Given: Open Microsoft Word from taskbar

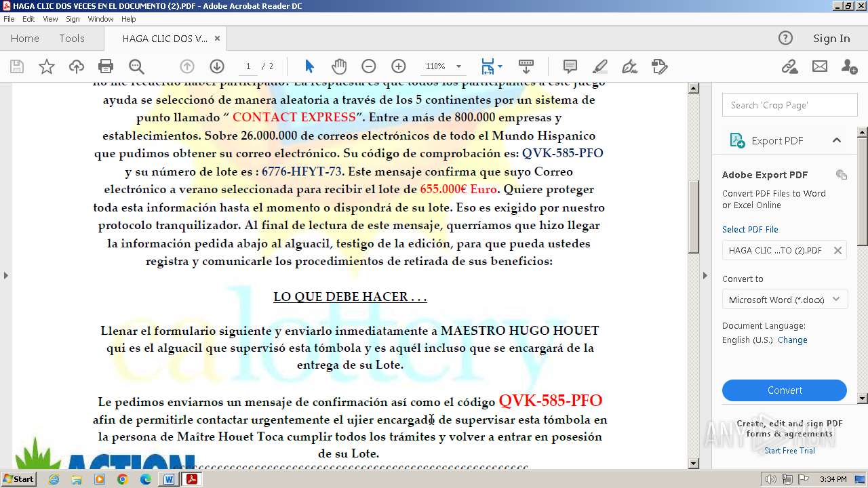Looking at the screenshot, I should coord(168,479).
